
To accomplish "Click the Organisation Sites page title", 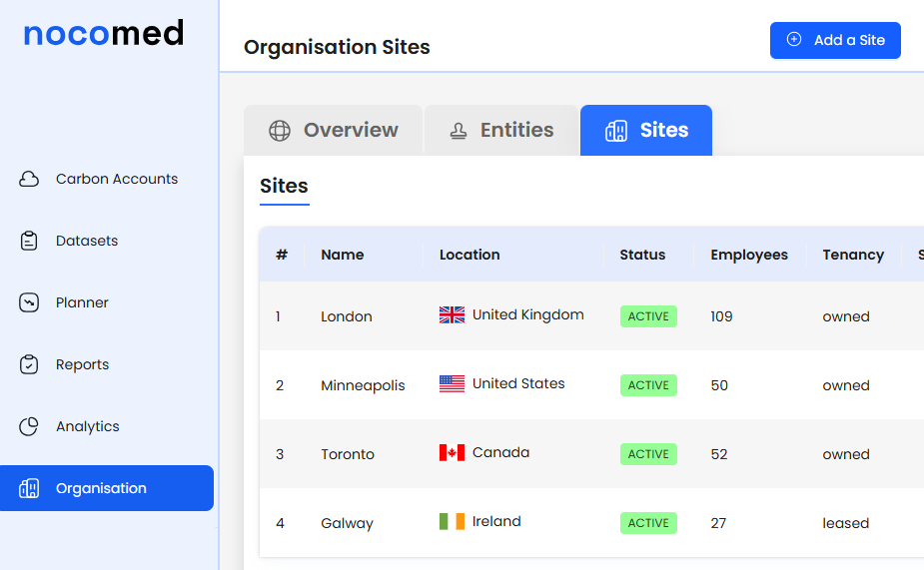I will [x=337, y=47].
